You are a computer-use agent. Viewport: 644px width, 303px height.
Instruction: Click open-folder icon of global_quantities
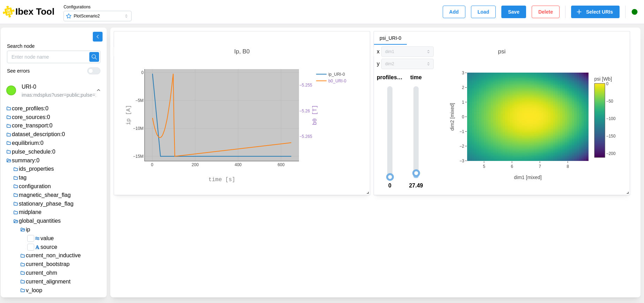(x=16, y=221)
